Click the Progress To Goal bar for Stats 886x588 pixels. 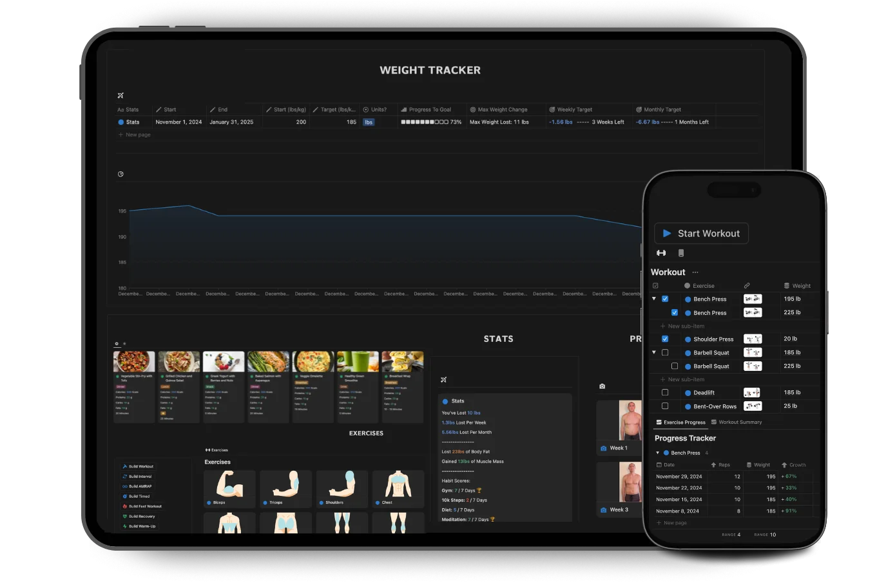tap(425, 122)
